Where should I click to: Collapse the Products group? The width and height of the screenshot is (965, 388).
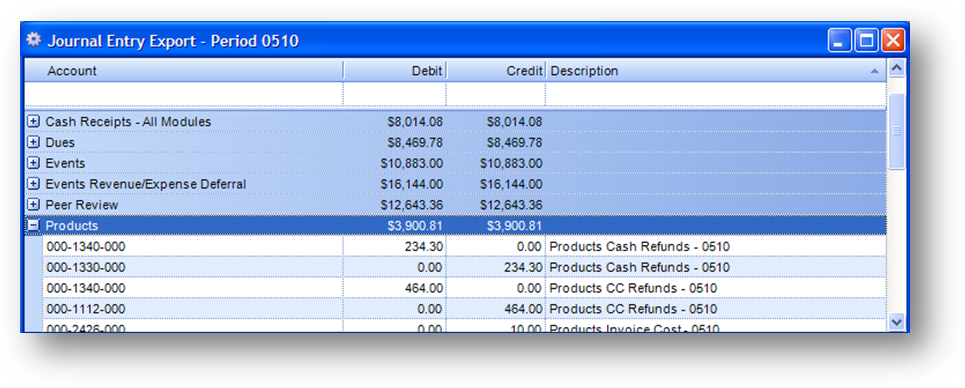34,225
